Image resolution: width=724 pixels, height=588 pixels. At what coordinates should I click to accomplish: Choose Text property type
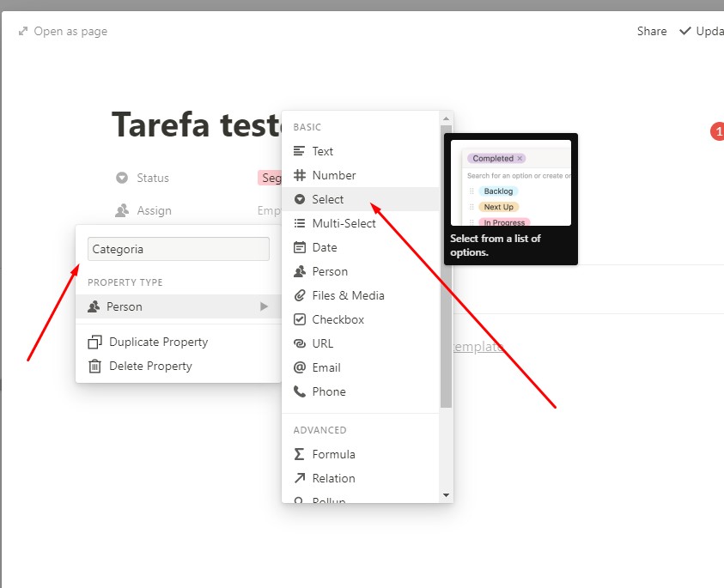tap(361, 151)
